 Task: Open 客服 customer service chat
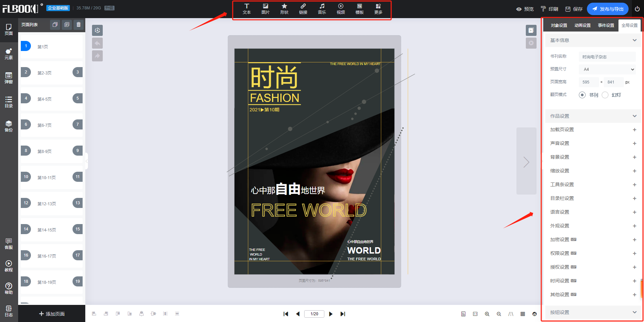(9, 244)
